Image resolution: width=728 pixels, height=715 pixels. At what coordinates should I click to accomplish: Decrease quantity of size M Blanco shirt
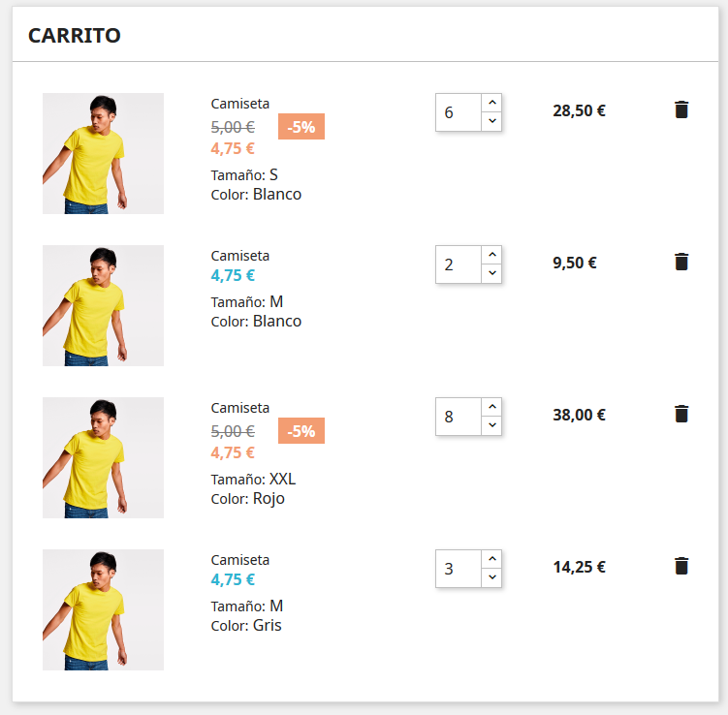pyautogui.click(x=492, y=273)
